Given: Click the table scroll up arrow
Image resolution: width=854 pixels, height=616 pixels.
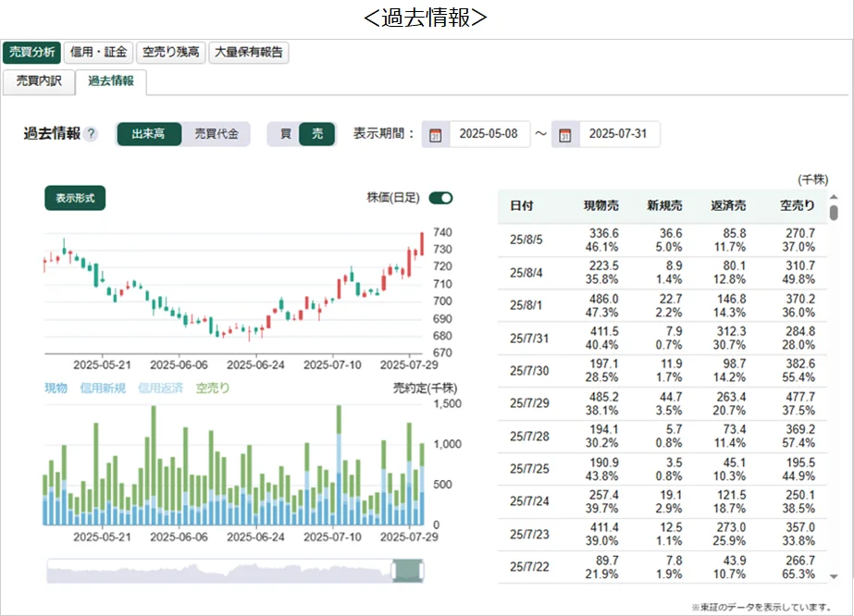Looking at the screenshot, I should coord(834,197).
